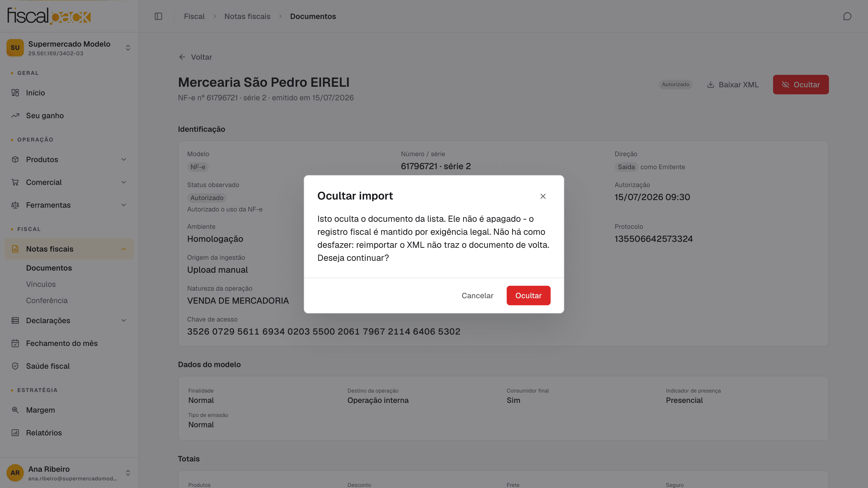Image resolution: width=868 pixels, height=488 pixels.
Task: Click the Upload manual value
Action: (x=217, y=270)
